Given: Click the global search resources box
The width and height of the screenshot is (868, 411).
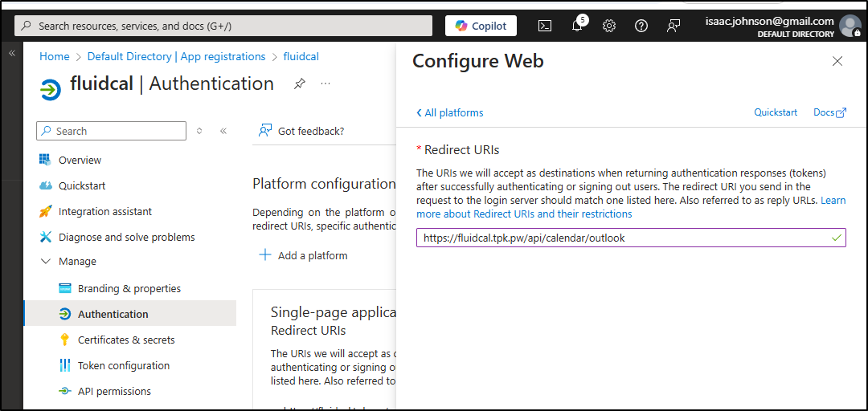Looking at the screenshot, I should (223, 26).
